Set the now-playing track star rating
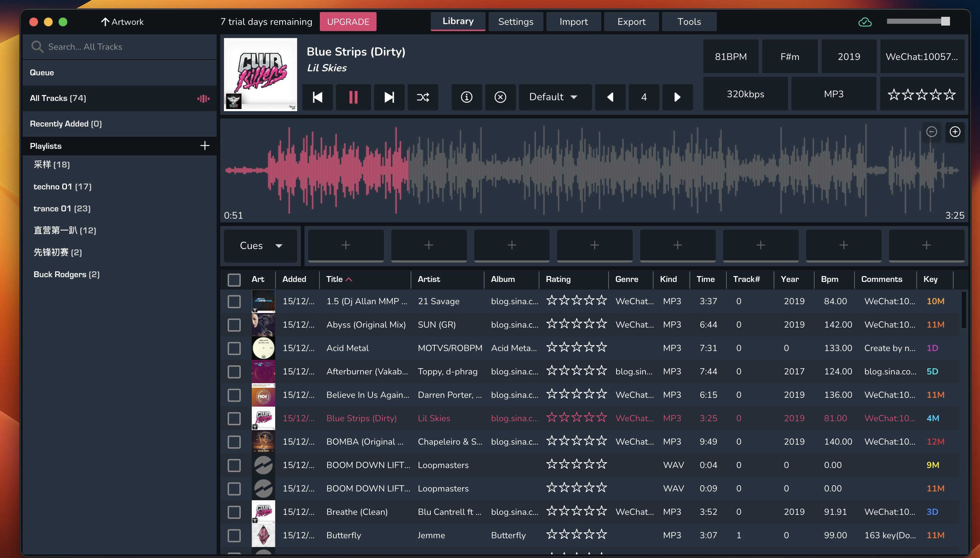The width and height of the screenshot is (980, 558). (x=921, y=94)
